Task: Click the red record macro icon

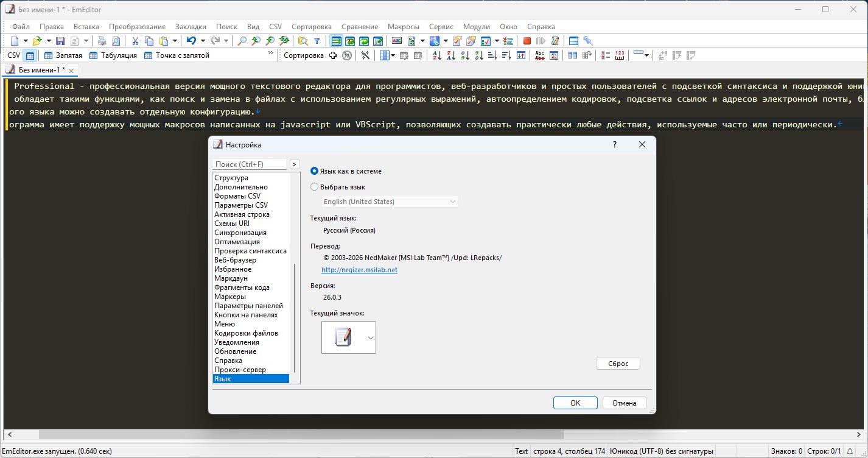Action: pyautogui.click(x=527, y=41)
